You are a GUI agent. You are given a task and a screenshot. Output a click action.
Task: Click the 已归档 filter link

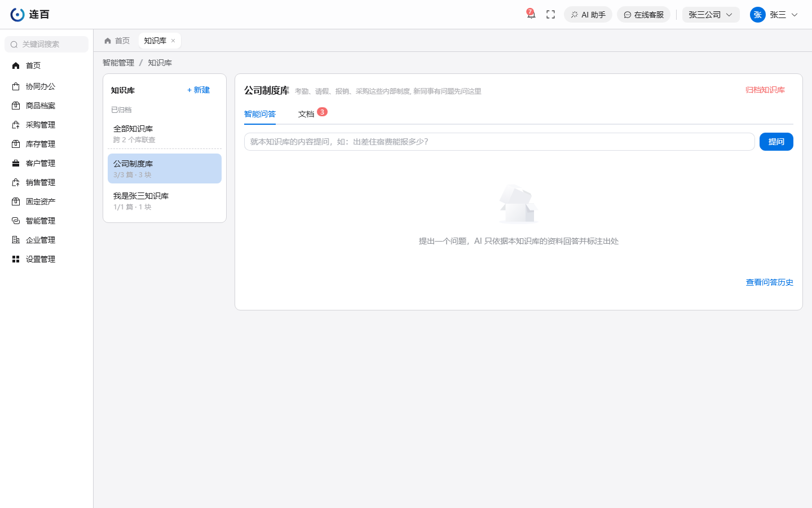click(121, 110)
